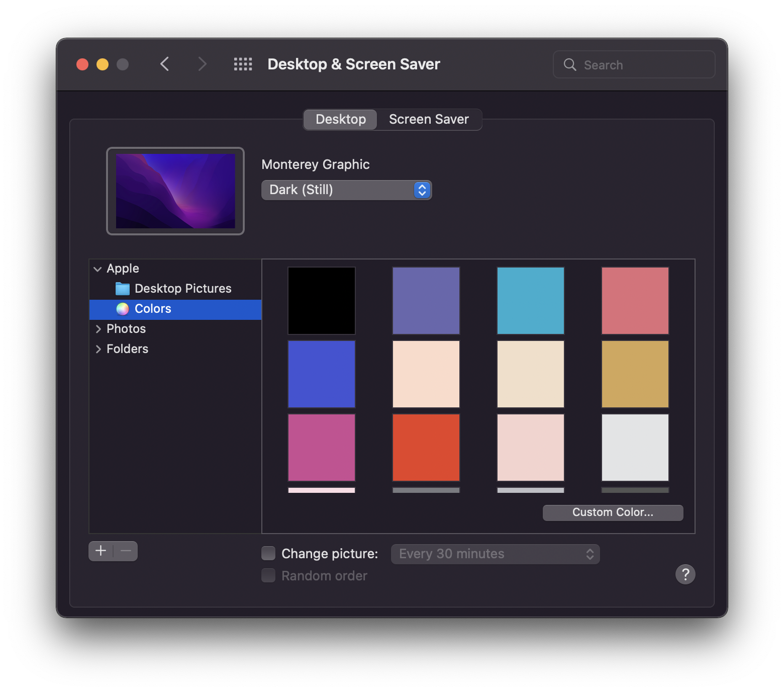The image size is (784, 692).
Task: Click the Search input field
Action: (634, 64)
